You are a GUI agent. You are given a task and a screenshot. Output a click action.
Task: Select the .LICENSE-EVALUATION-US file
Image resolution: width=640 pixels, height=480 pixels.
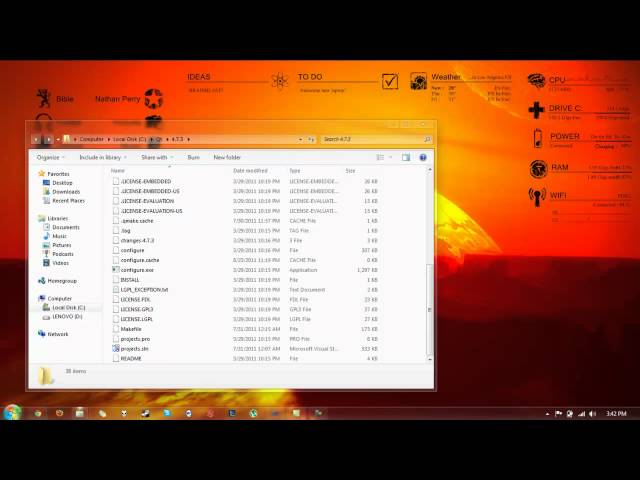[151, 211]
